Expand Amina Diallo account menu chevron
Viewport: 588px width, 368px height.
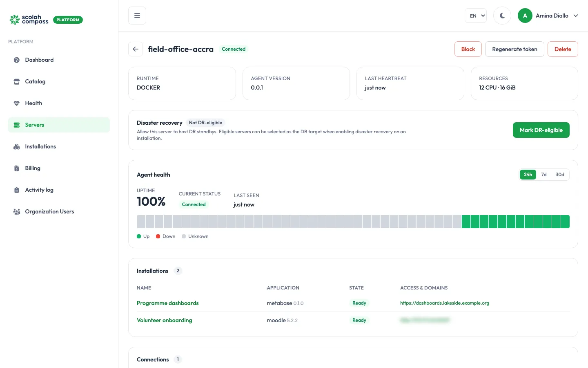point(576,16)
